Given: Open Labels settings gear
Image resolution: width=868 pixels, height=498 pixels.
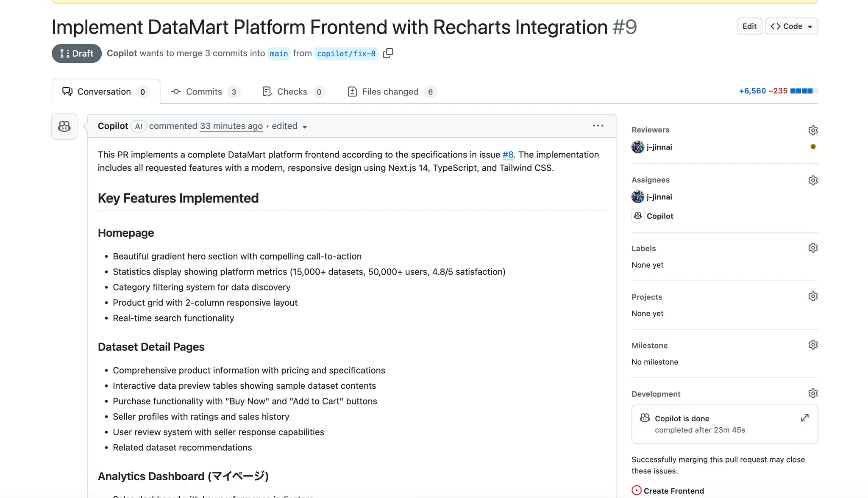Looking at the screenshot, I should [812, 247].
